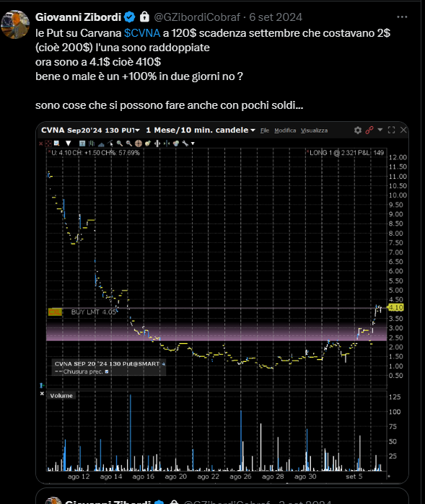The height and width of the screenshot is (504, 425).
Task: Click the yellow 4.10 price tag
Action: 395,308
